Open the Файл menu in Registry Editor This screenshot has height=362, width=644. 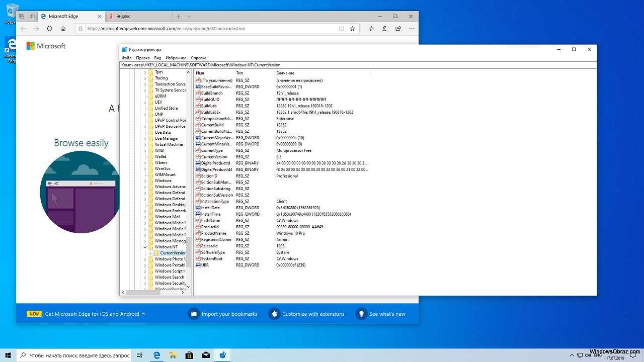pos(126,58)
